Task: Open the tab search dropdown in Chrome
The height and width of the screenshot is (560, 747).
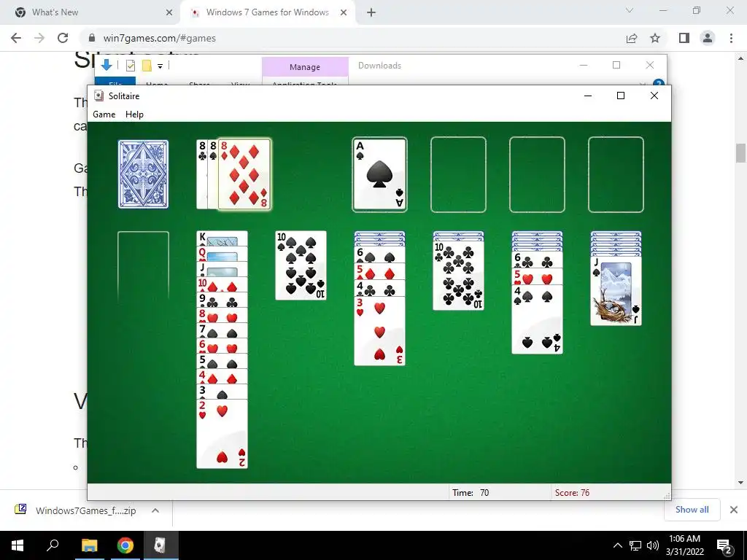Action: pyautogui.click(x=630, y=10)
